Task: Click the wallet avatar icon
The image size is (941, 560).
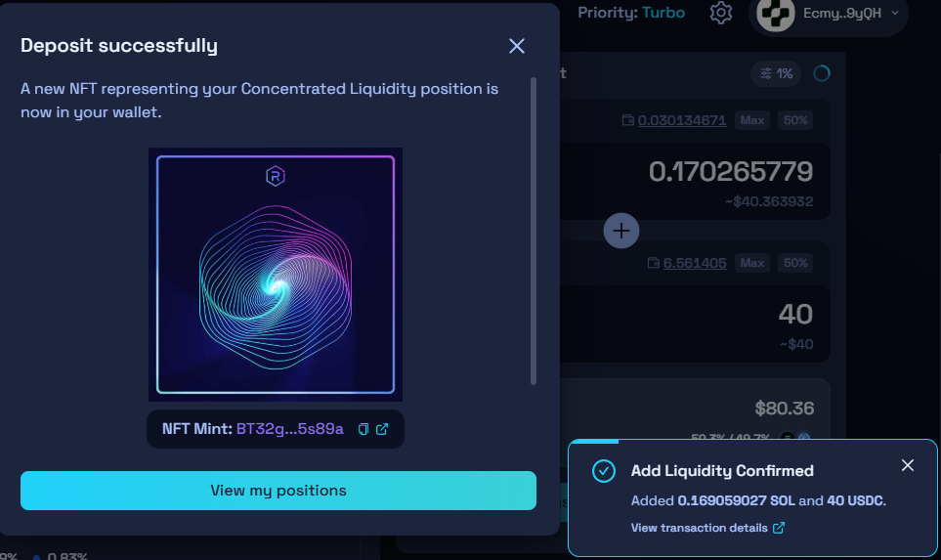Action: (775, 14)
